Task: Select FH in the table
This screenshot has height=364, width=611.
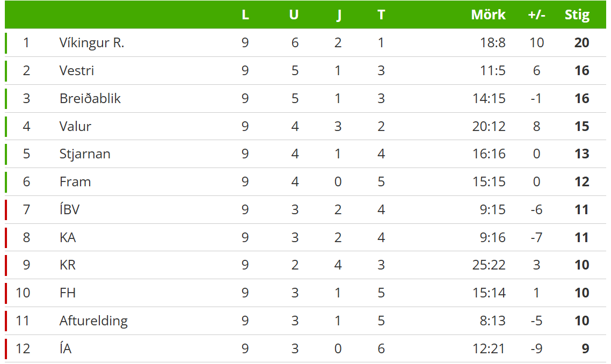Action: 68,293
